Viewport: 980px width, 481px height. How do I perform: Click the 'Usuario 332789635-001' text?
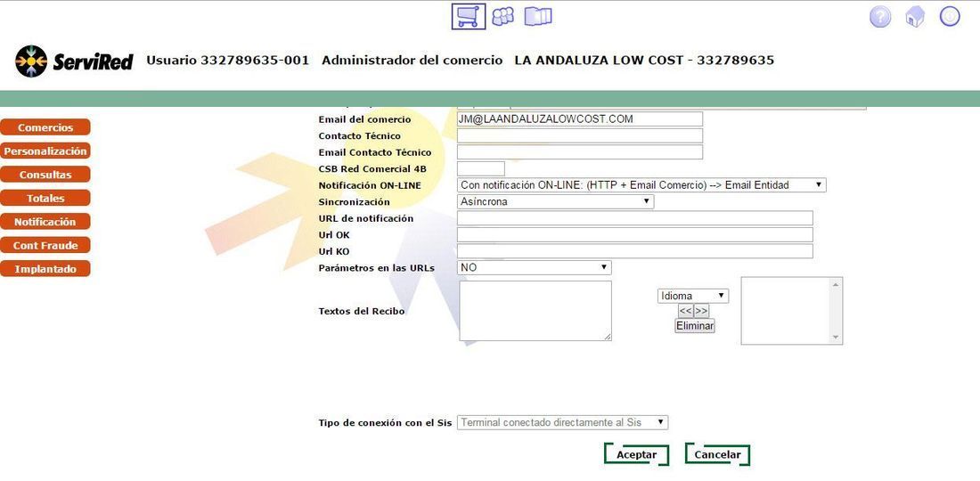(x=227, y=61)
